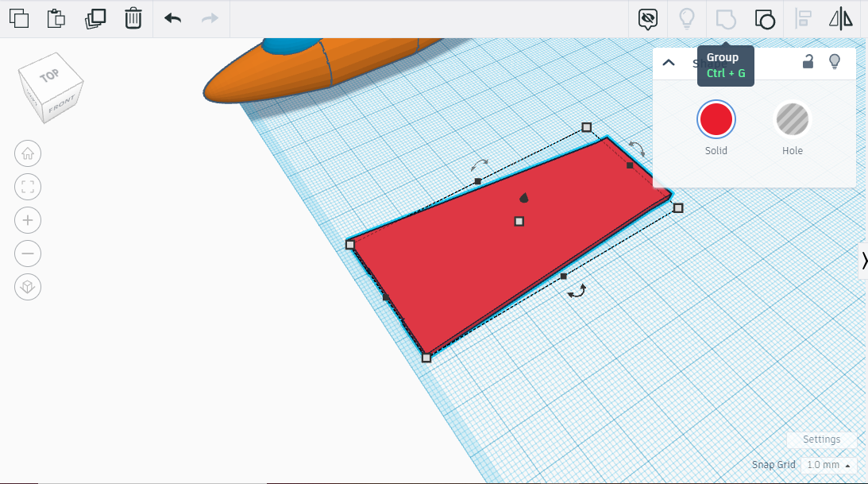Viewport: 868px width, 484px height.
Task: Zoom out with the minus button
Action: pyautogui.click(x=28, y=254)
